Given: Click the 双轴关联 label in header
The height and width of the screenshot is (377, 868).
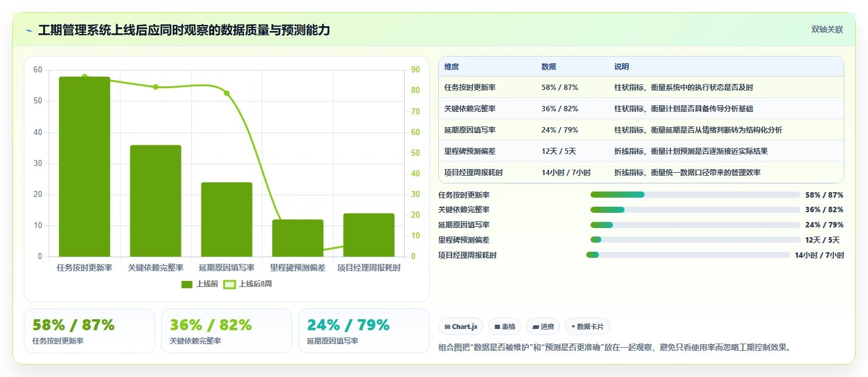Looking at the screenshot, I should tap(827, 30).
